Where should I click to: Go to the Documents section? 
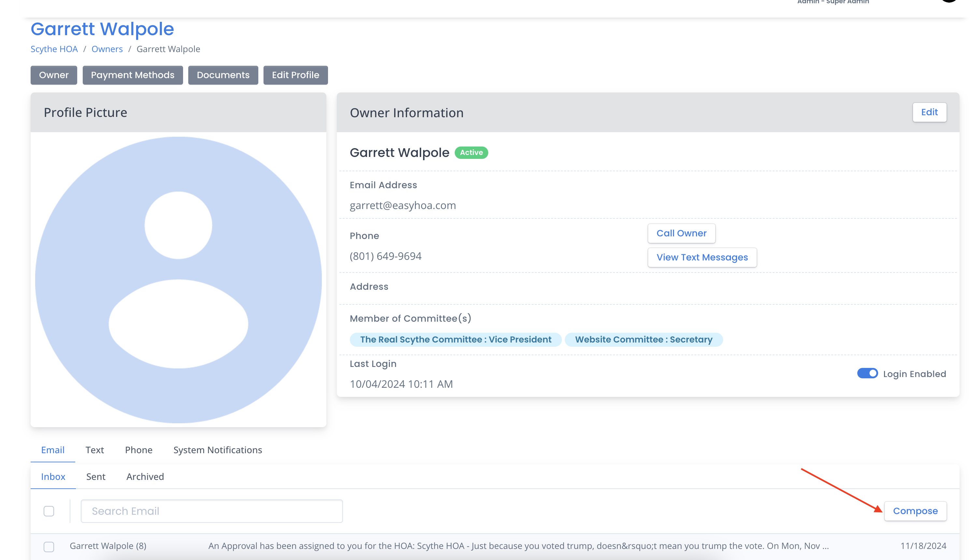[x=223, y=75]
